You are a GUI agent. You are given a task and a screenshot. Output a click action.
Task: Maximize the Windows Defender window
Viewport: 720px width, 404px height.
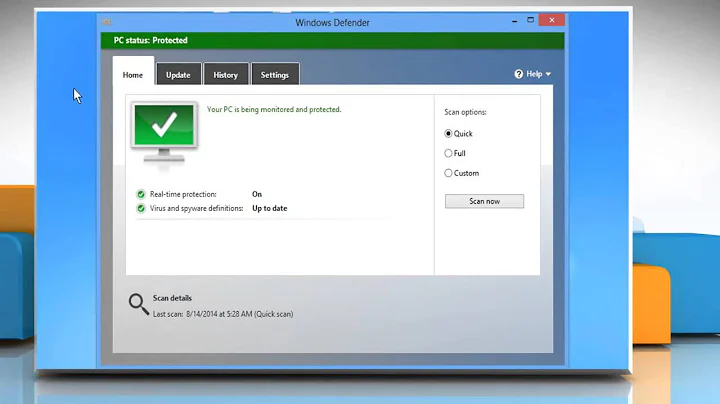point(530,20)
